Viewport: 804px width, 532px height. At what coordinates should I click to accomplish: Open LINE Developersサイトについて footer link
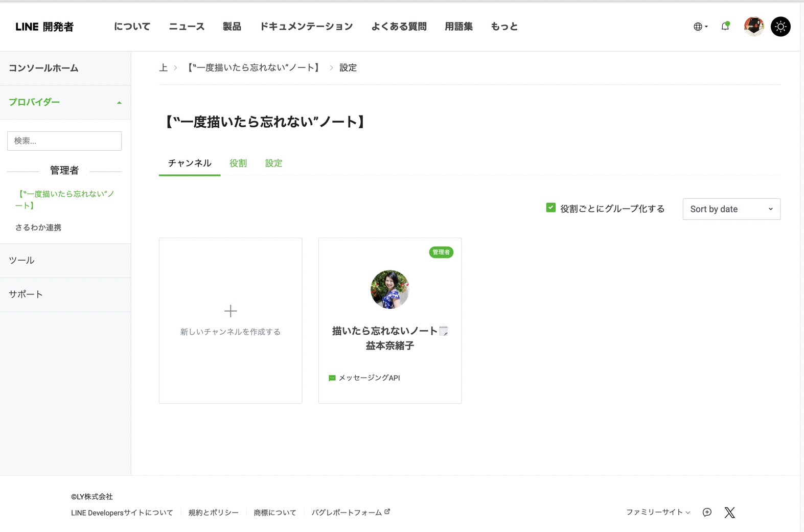point(122,513)
